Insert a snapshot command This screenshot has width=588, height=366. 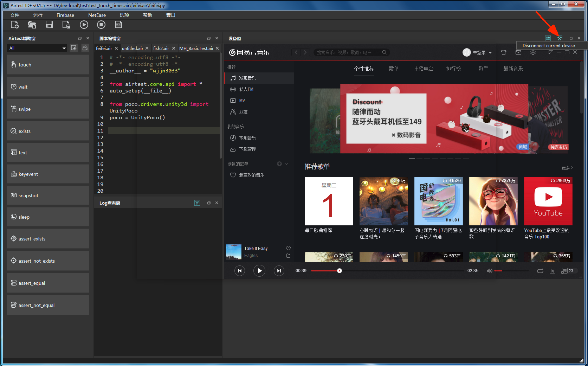pyautogui.click(x=48, y=195)
